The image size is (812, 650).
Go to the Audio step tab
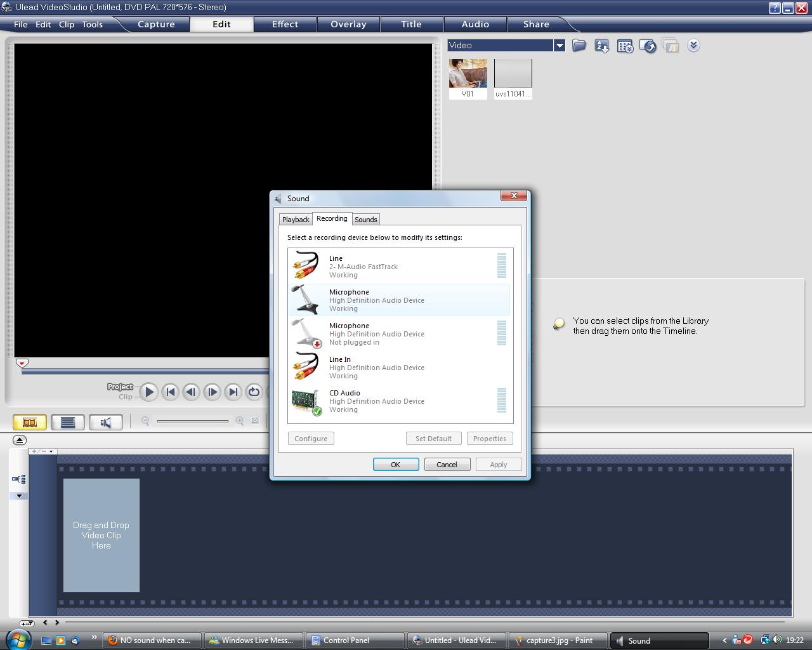point(475,24)
